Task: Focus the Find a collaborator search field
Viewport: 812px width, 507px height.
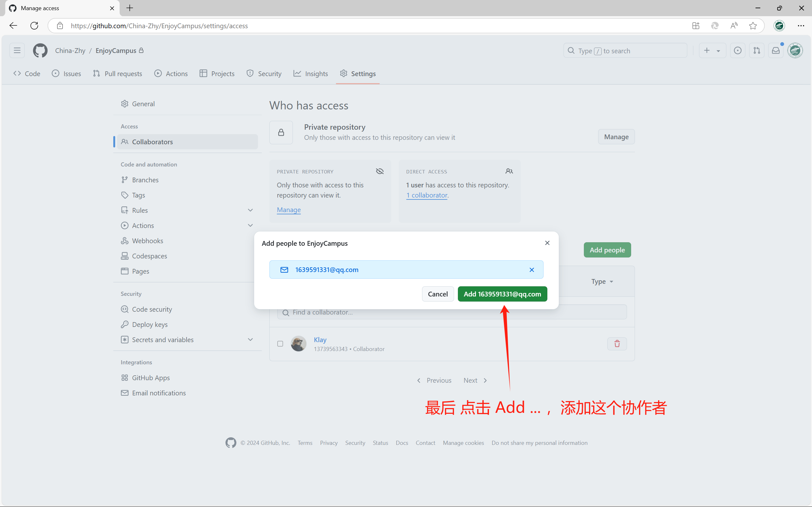Action: (452, 312)
